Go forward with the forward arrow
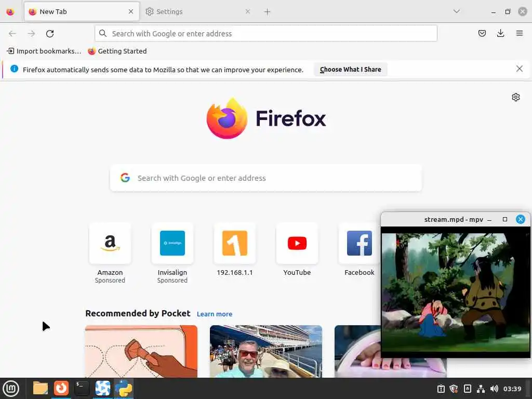 click(32, 34)
